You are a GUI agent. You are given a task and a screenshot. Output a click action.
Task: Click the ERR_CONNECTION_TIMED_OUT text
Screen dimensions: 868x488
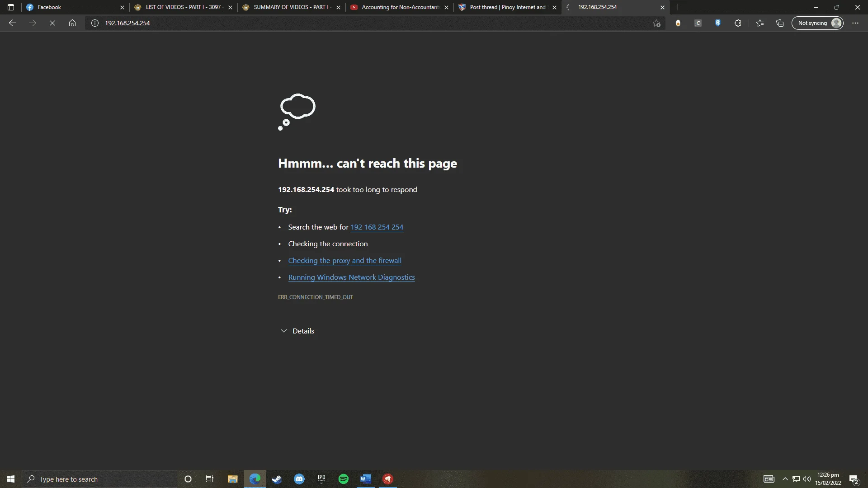(x=316, y=297)
